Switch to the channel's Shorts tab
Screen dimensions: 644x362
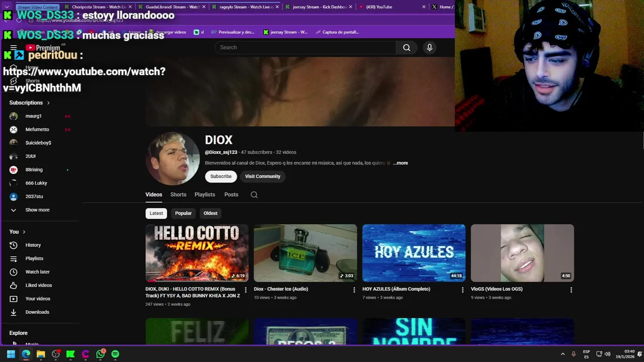point(178,195)
